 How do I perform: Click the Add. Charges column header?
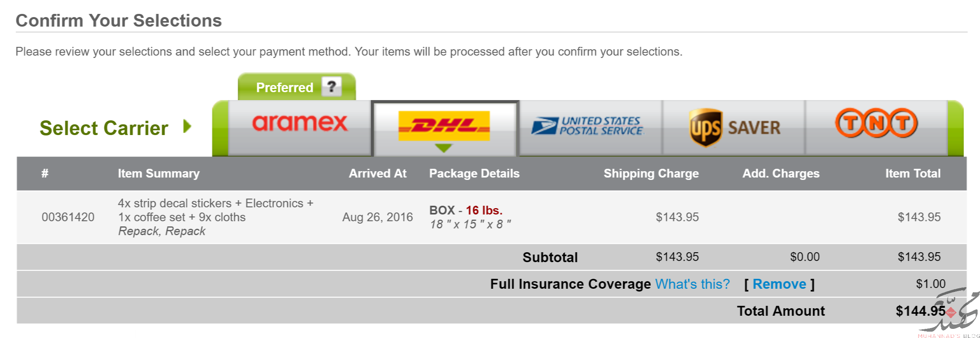[781, 174]
